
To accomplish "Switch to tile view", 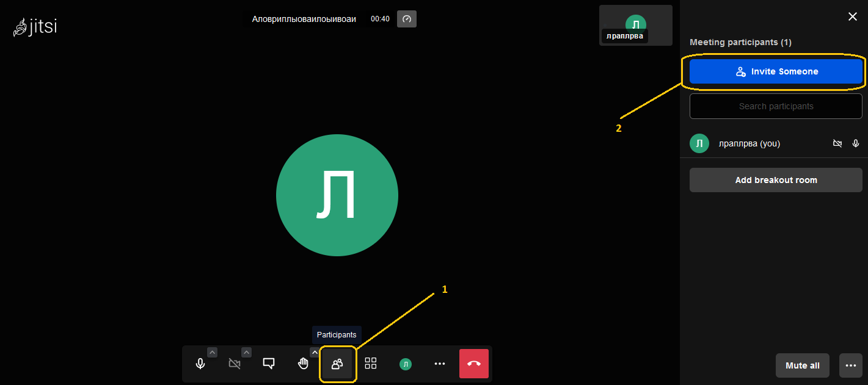I will coord(371,364).
